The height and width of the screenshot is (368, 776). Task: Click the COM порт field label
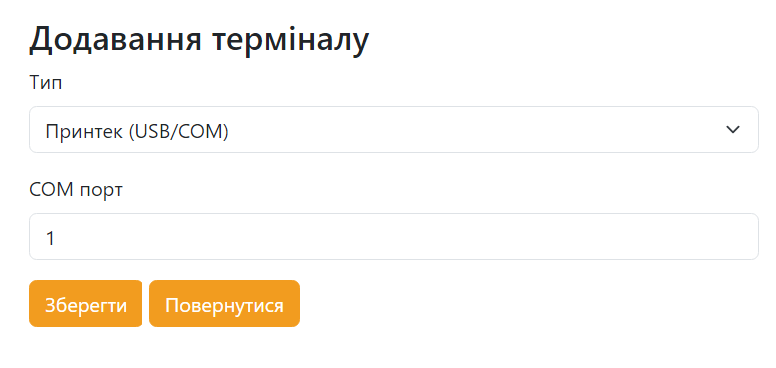76,189
